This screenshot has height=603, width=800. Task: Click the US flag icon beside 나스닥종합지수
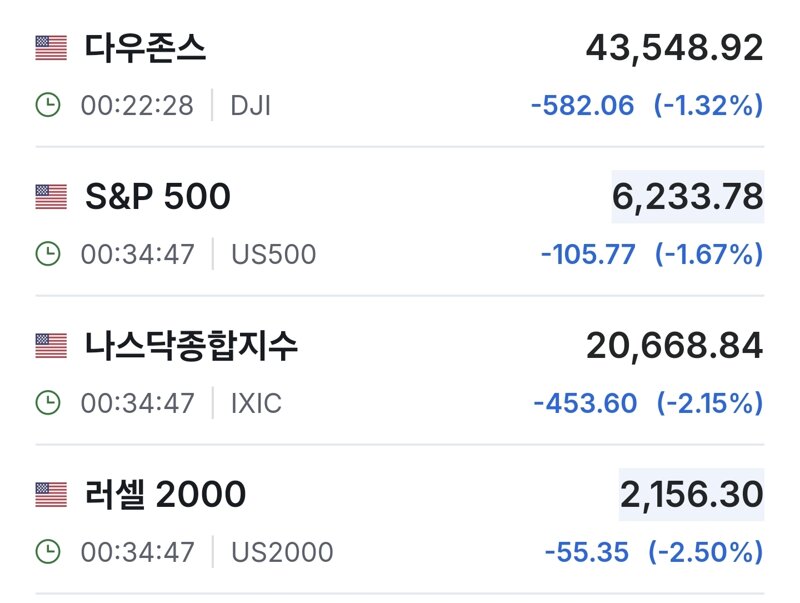(x=51, y=346)
